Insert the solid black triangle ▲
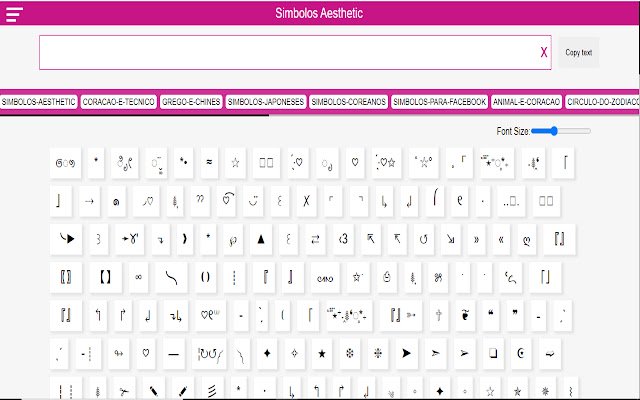This screenshot has height=400, width=640. [261, 239]
